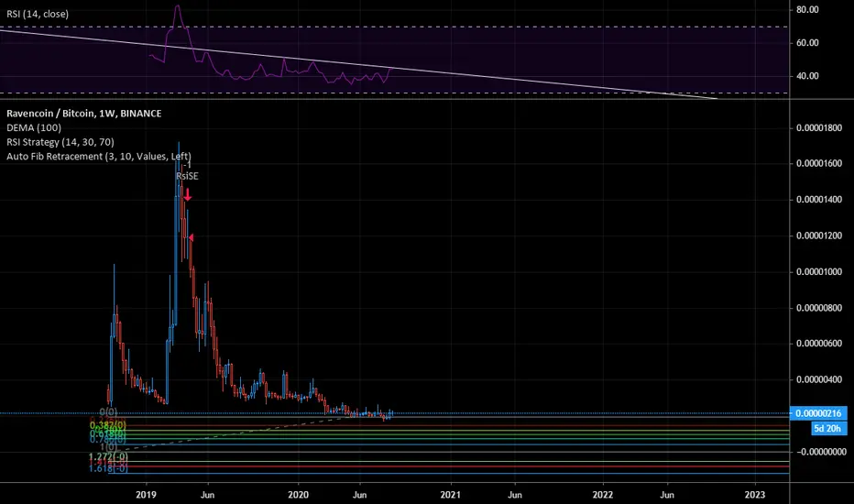Click the 2019 label on time axis
854x504 pixels.
[146, 495]
